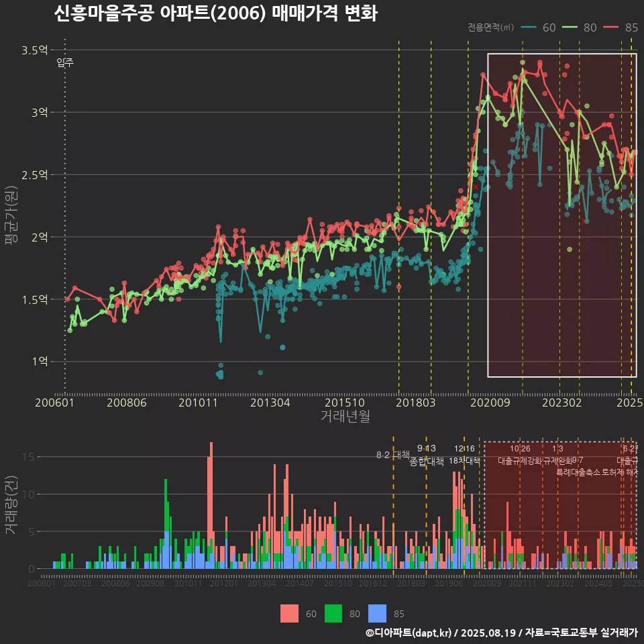Click the 1·3 규제완화 annotation
The width and height of the screenshot is (644, 644).
(x=557, y=455)
